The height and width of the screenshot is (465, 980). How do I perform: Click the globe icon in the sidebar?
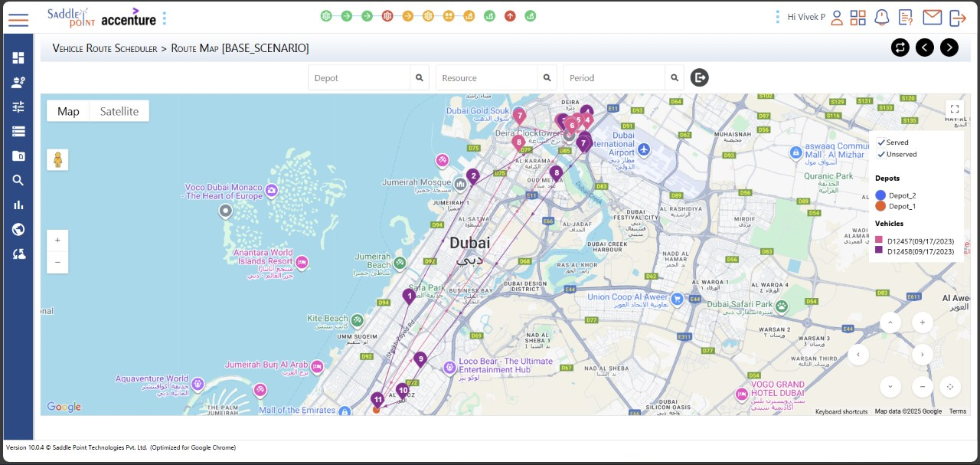[x=18, y=230]
